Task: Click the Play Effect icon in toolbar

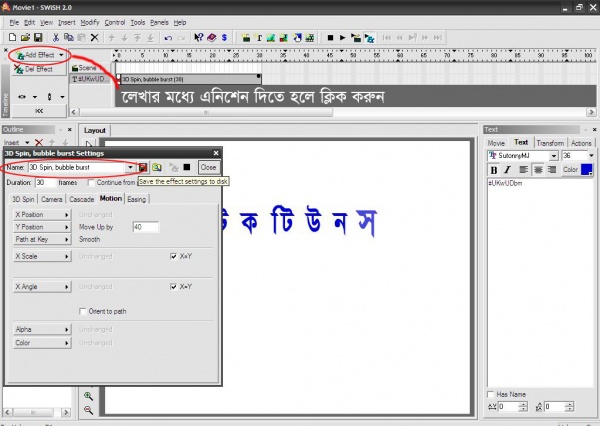Action: 369,38
